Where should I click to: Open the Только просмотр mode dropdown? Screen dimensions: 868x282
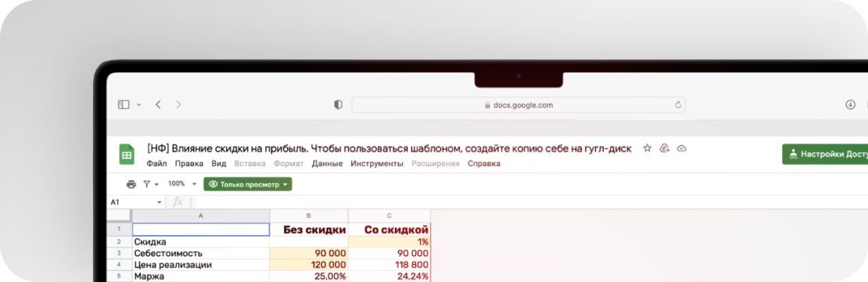click(247, 185)
